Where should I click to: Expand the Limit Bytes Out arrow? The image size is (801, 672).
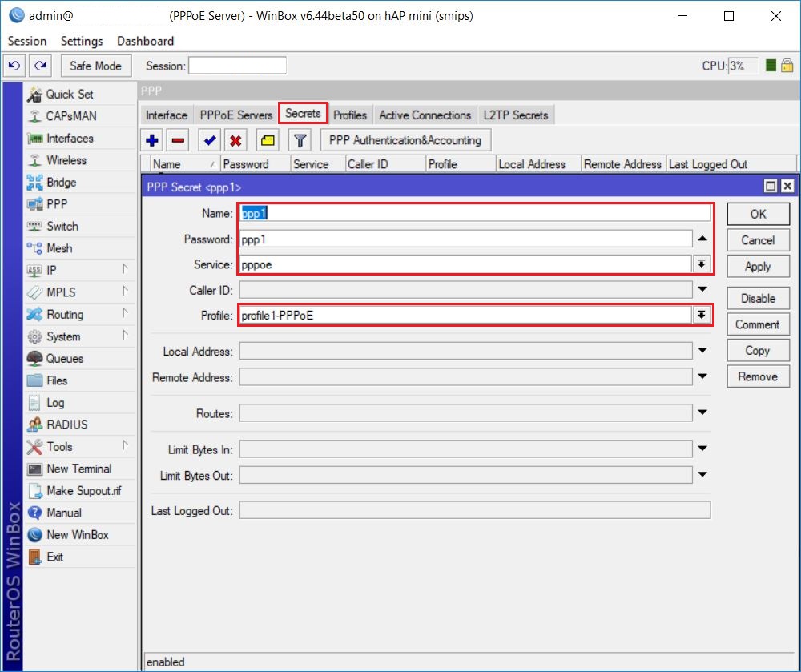coord(702,475)
